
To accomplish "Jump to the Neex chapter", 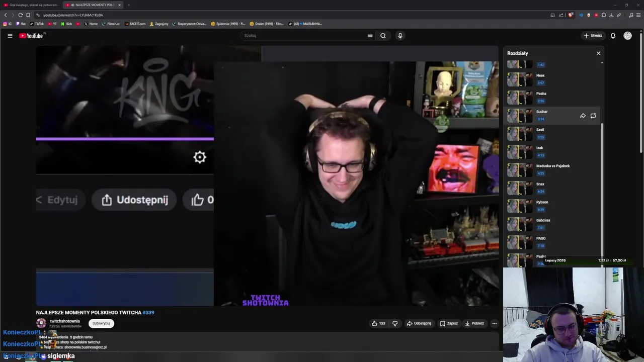I will click(x=552, y=79).
